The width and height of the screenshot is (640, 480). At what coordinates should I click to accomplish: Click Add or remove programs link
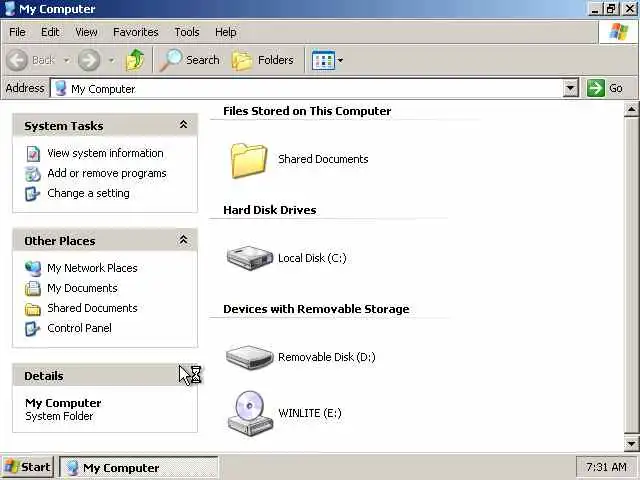[107, 173]
